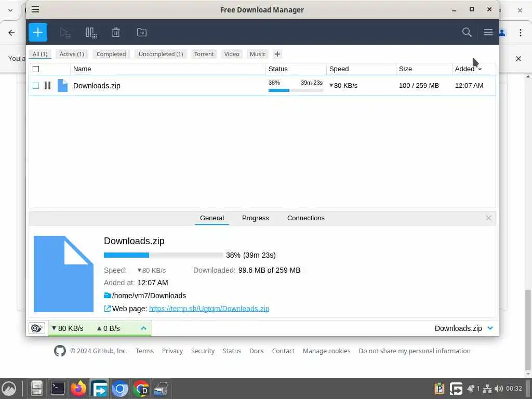Click browser back arrow behind FDM window
The height and width of the screenshot is (399, 532).
click(x=11, y=33)
